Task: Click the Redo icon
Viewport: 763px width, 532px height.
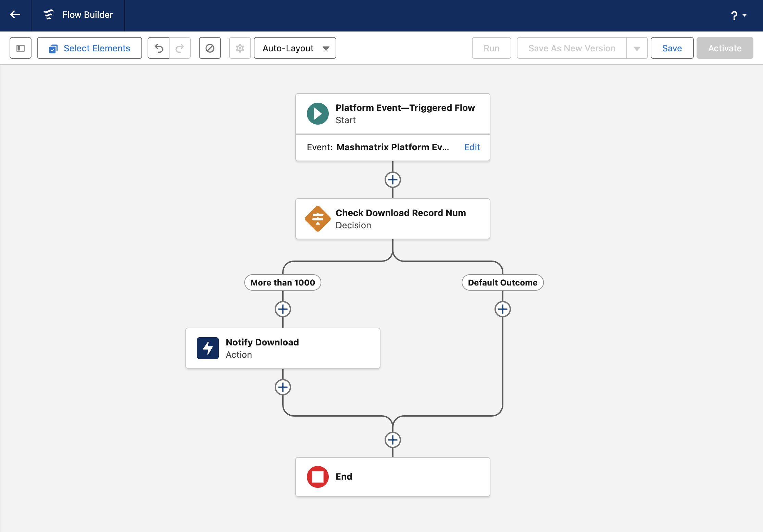Action: [180, 48]
